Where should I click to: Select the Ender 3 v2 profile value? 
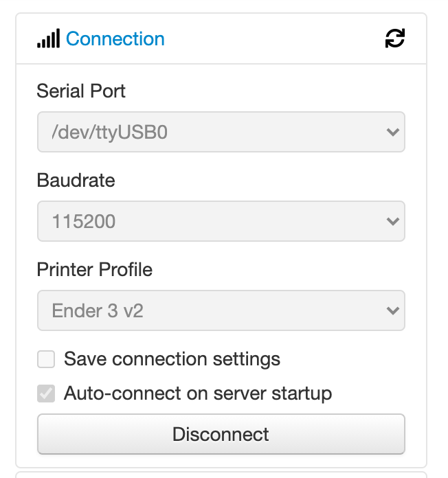[98, 310]
